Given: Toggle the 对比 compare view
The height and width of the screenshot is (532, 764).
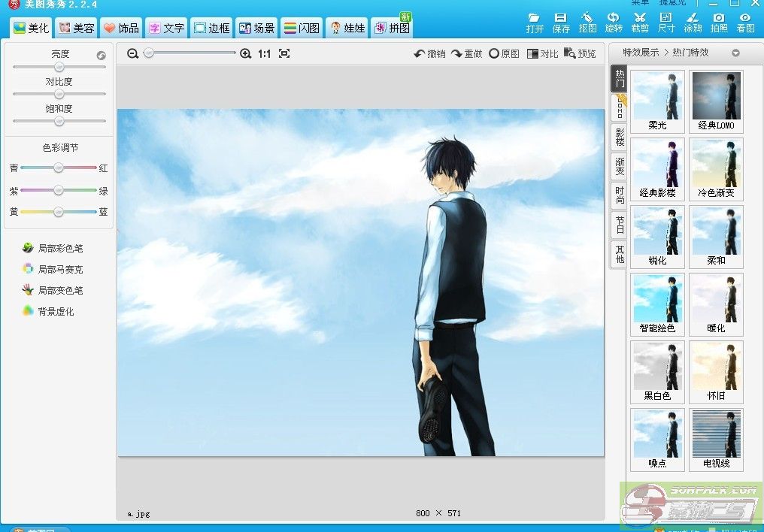Looking at the screenshot, I should tap(542, 53).
